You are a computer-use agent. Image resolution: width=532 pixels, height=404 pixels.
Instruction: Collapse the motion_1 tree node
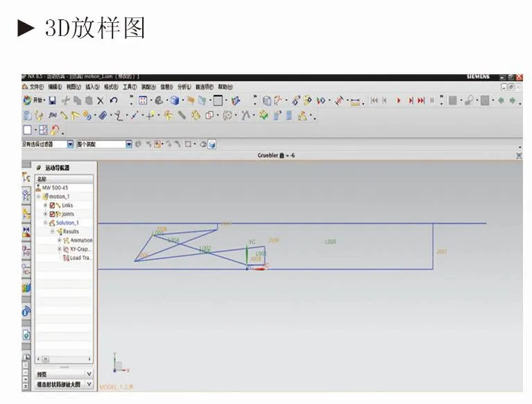point(39,197)
